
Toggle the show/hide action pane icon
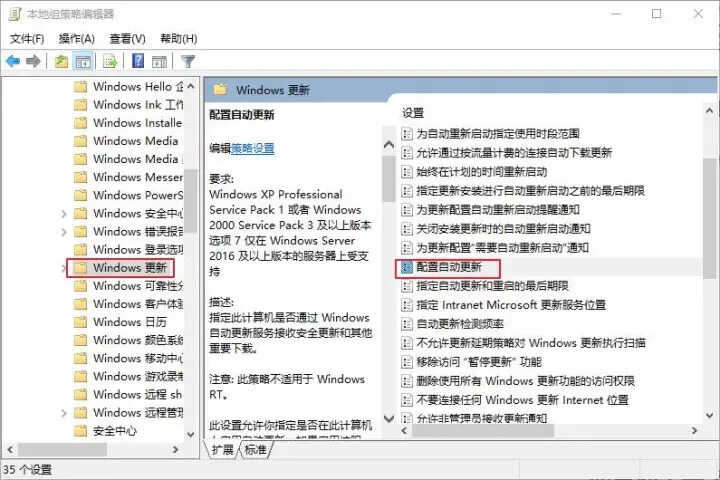[x=159, y=61]
